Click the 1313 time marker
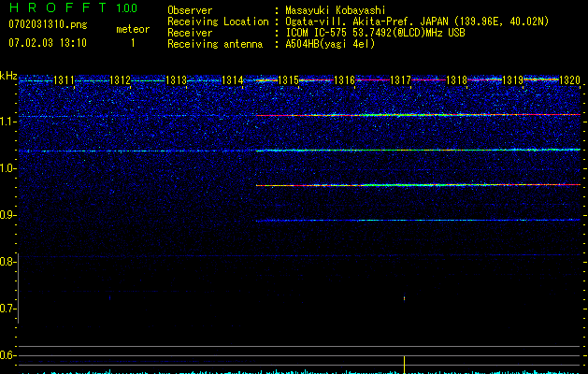Screen dimensions: 588x374 tap(177, 80)
